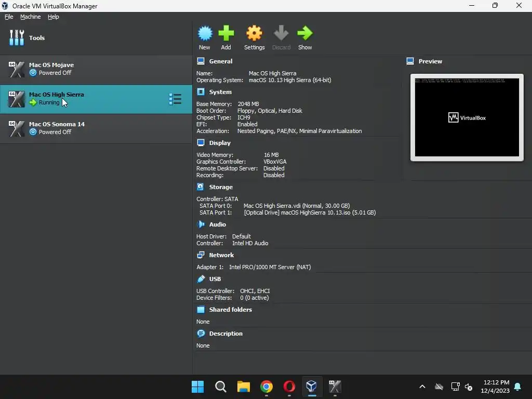Viewport: 532px width, 399px height.
Task: Click the taskbar clock showing 12:12 PM
Action: click(x=495, y=387)
